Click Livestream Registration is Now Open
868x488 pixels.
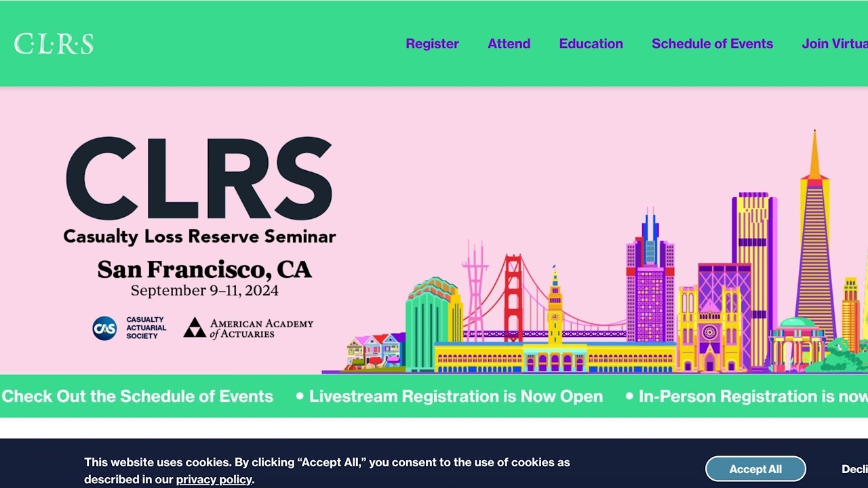(x=456, y=396)
